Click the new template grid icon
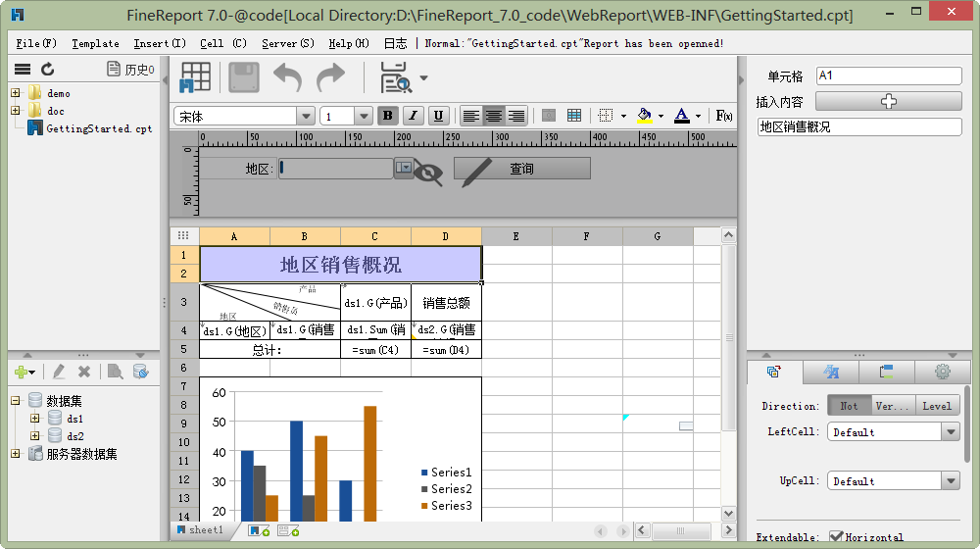 pos(195,77)
